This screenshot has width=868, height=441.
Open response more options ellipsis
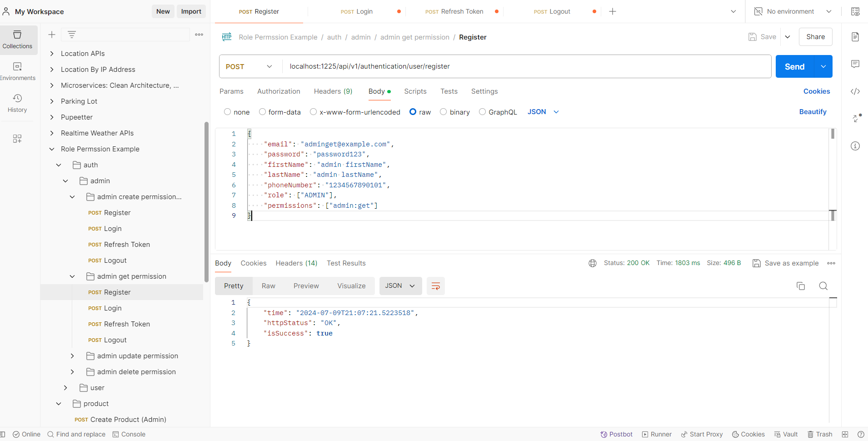(x=831, y=263)
